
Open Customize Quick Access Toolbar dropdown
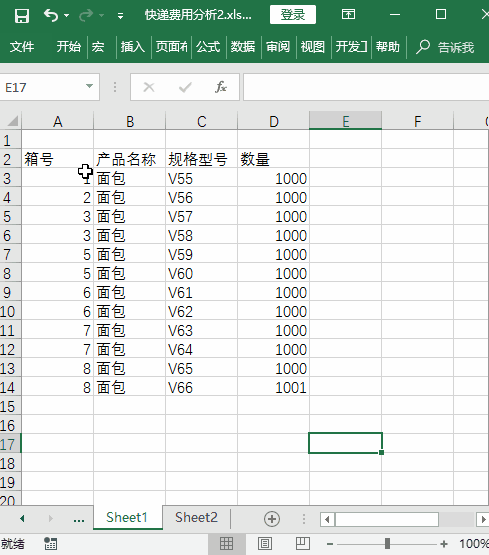120,16
